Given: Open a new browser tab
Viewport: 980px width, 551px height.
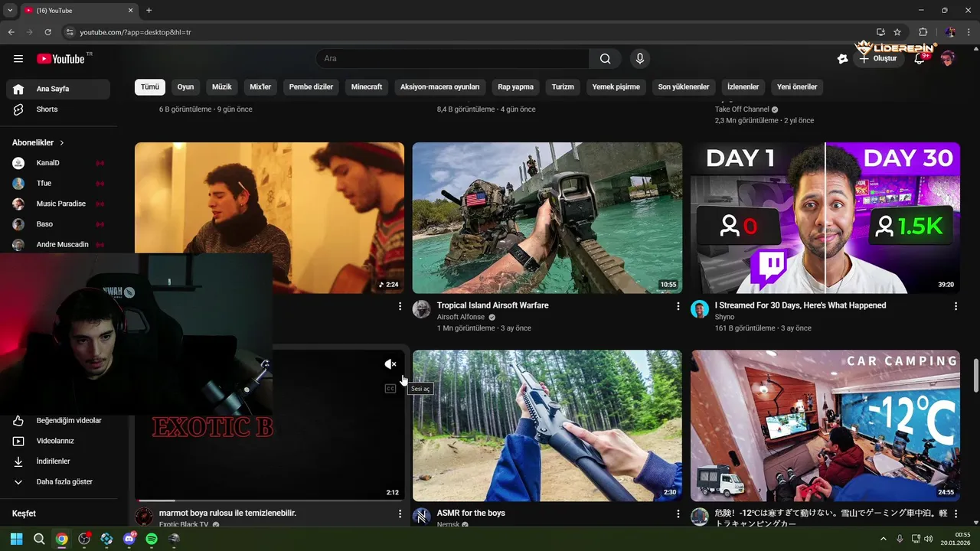Looking at the screenshot, I should tap(149, 10).
